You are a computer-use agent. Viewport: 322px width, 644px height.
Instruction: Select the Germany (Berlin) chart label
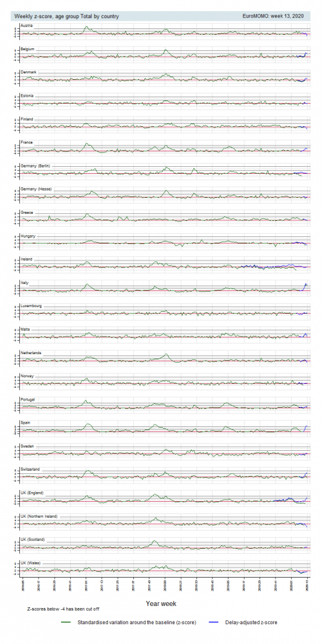coord(35,166)
